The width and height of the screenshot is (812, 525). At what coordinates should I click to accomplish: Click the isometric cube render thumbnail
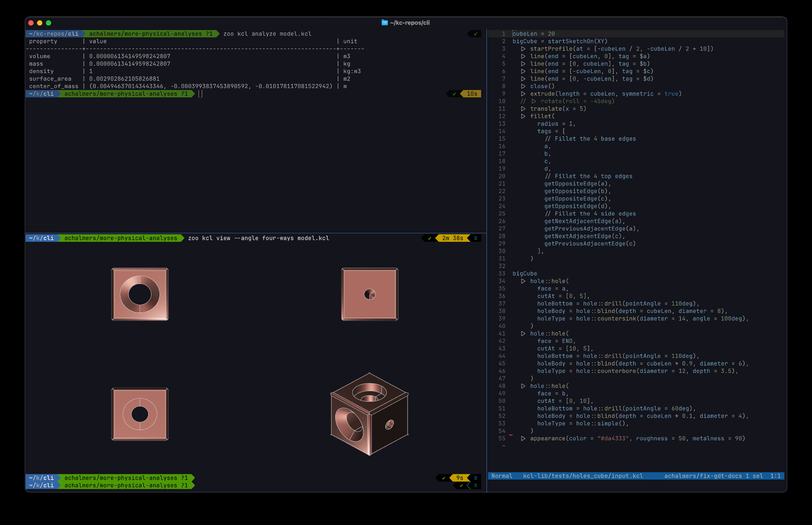coord(369,414)
